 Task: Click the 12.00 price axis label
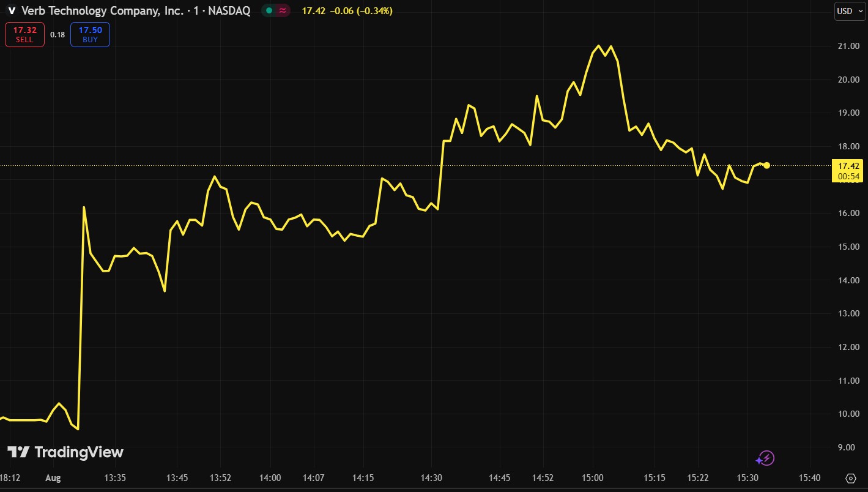click(848, 348)
